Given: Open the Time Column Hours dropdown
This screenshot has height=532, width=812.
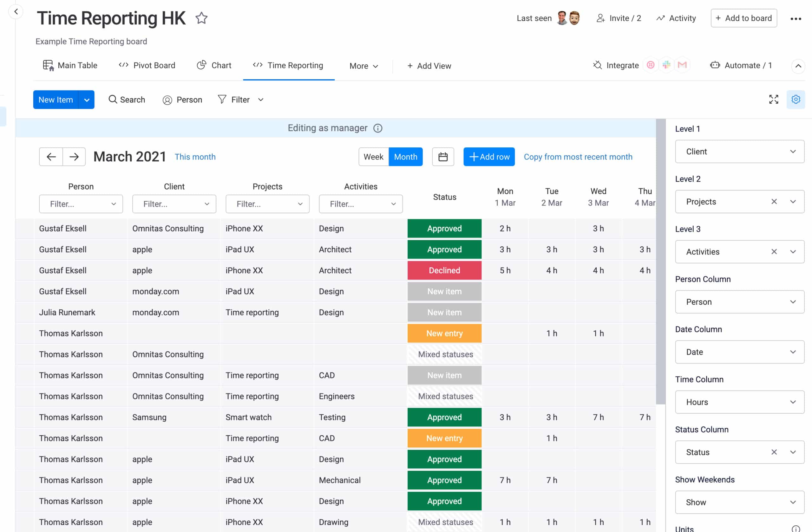Looking at the screenshot, I should click(739, 402).
